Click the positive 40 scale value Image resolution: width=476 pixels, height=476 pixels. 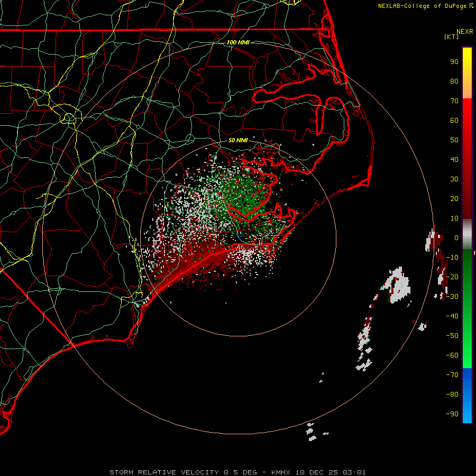(x=454, y=160)
